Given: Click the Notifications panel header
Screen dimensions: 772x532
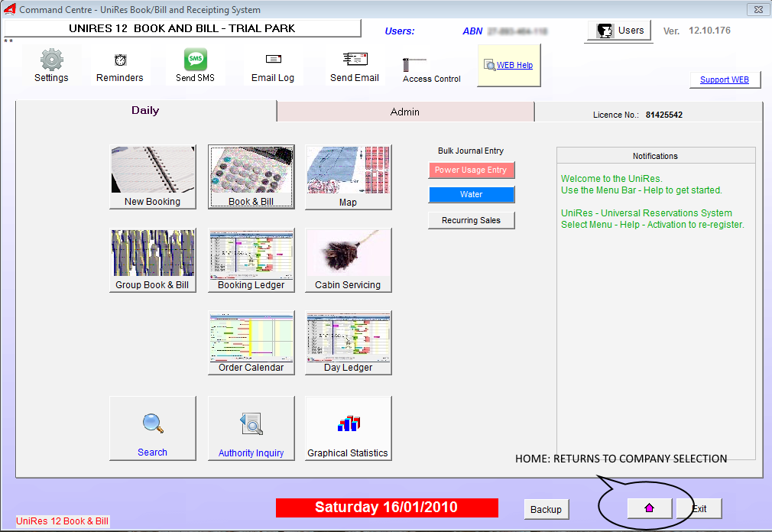Looking at the screenshot, I should [x=656, y=156].
